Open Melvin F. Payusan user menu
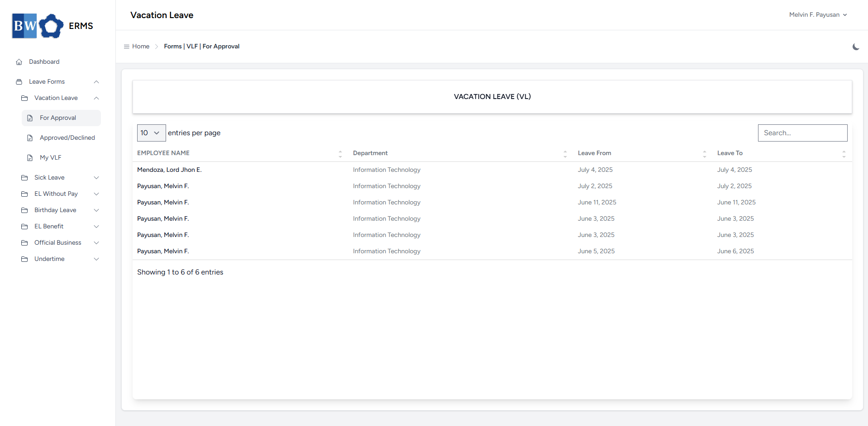Viewport: 868px width, 426px height. (x=818, y=15)
